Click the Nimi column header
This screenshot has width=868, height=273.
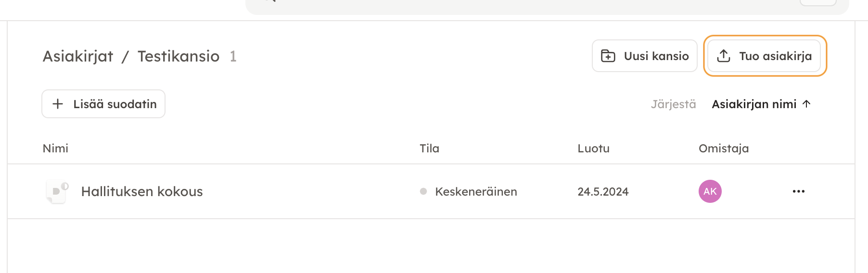55,149
